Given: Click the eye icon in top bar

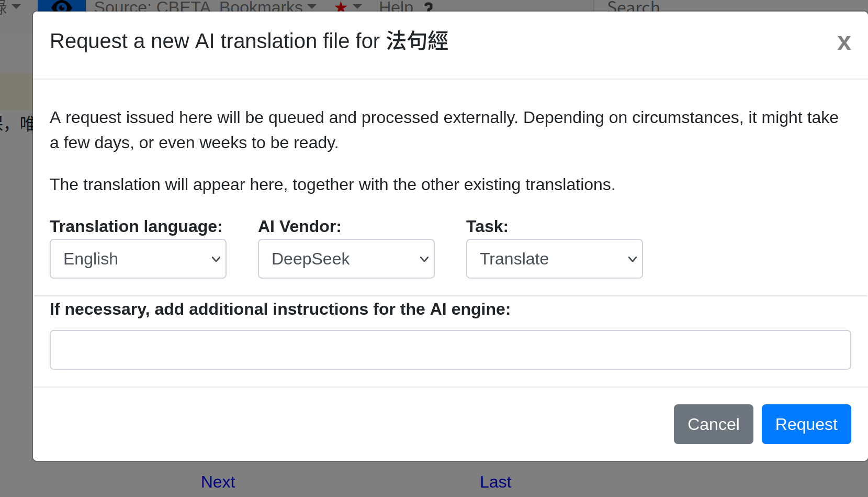Looking at the screenshot, I should [62, 6].
